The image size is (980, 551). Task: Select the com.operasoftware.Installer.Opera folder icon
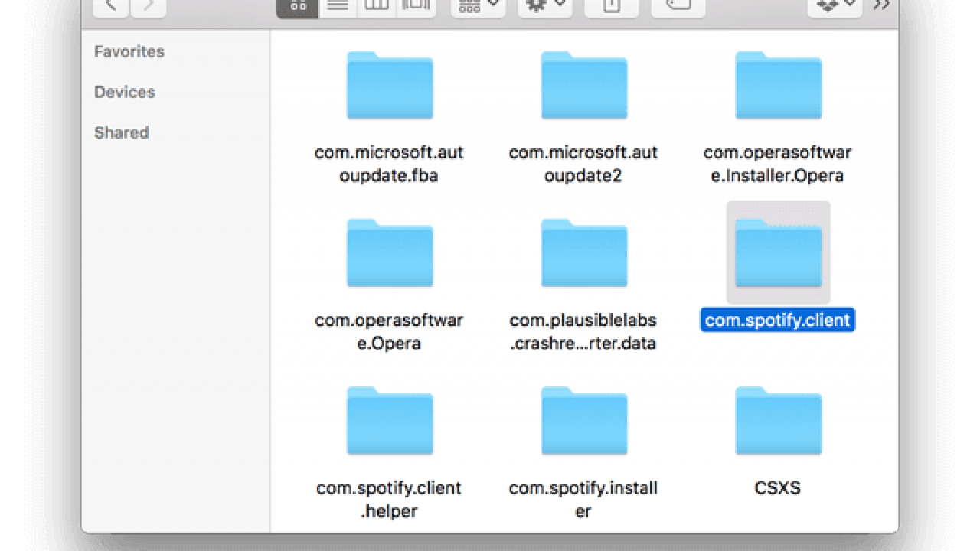[779, 86]
